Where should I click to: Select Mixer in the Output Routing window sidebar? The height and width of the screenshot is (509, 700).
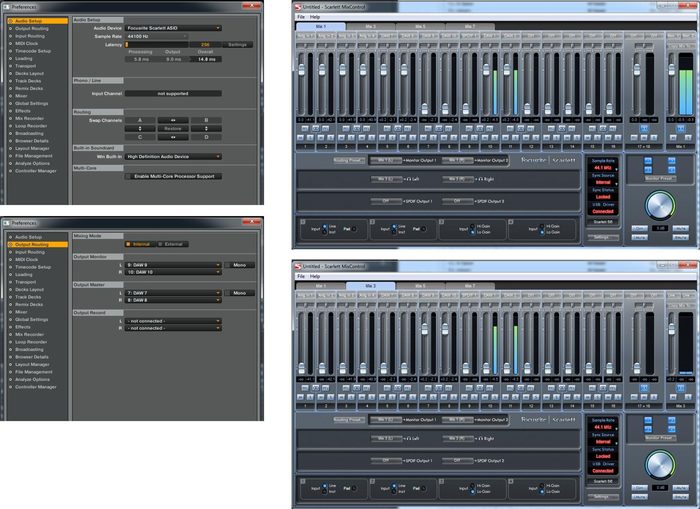click(21, 312)
